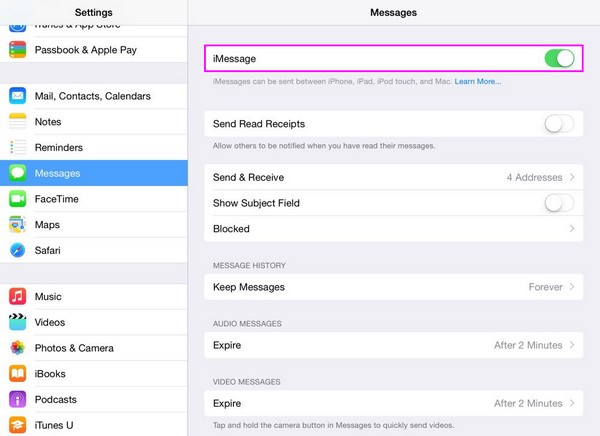The height and width of the screenshot is (436, 600).
Task: Open Maps settings row
Action: pyautogui.click(x=94, y=224)
